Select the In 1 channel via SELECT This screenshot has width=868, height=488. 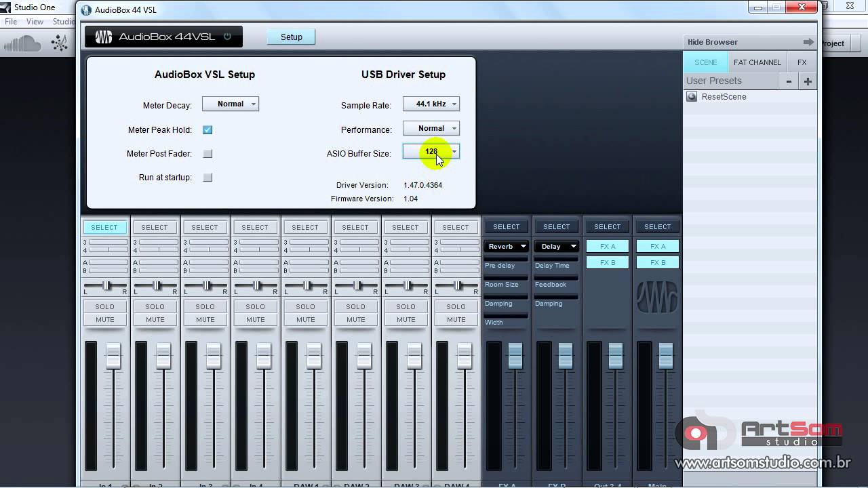coord(104,227)
